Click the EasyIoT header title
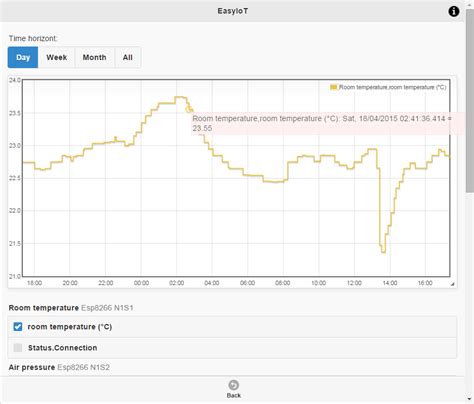The width and height of the screenshot is (474, 404). point(233,11)
